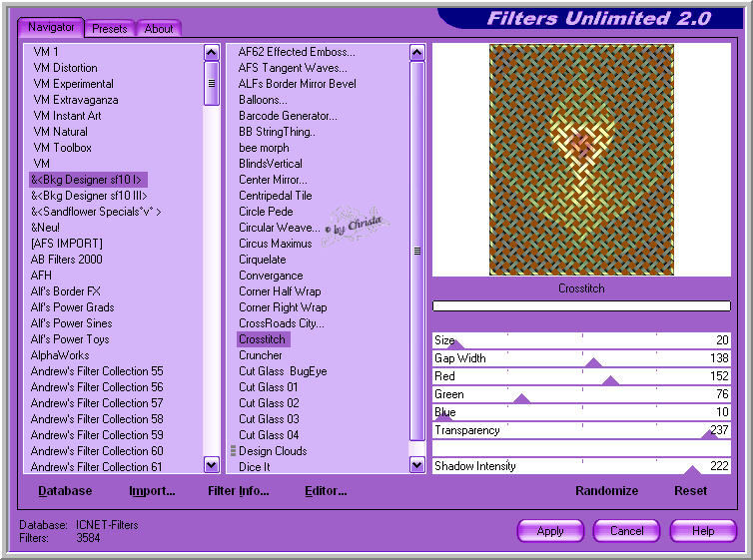This screenshot has width=753, height=560.
Task: Select AB Filters 2000 category
Action: 66,260
